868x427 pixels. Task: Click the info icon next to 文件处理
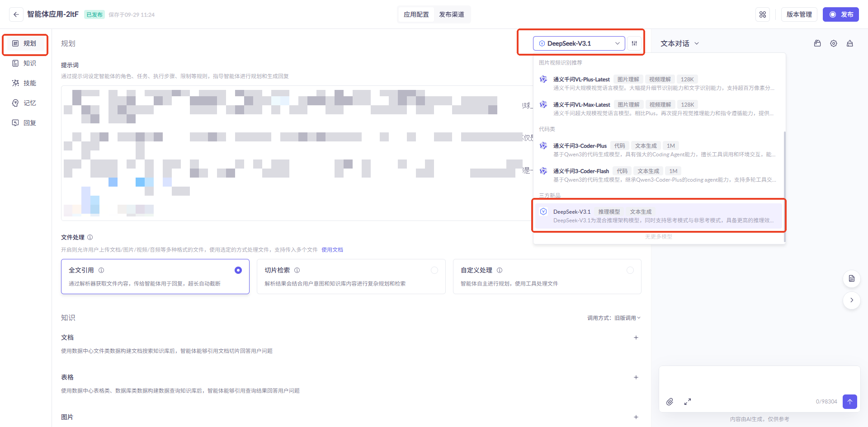click(90, 237)
